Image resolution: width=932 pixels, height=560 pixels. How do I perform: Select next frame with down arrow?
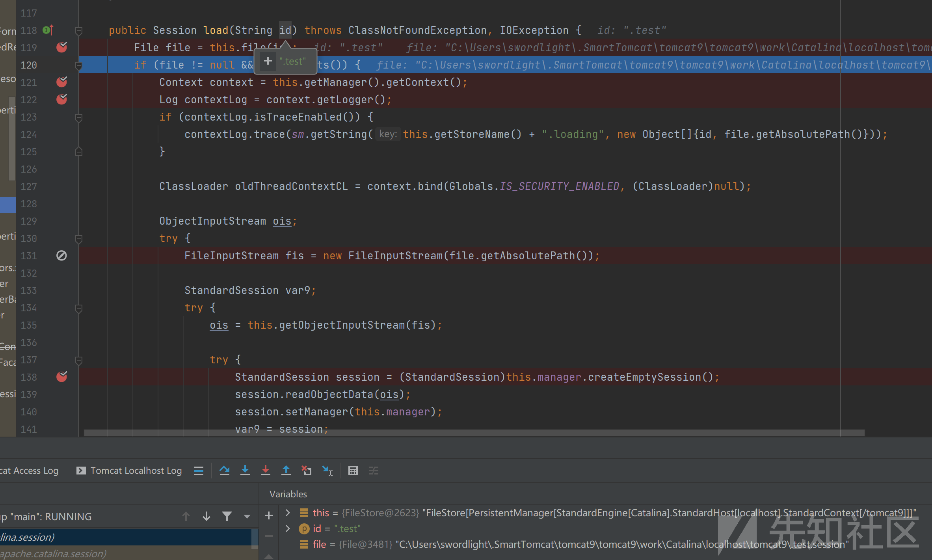pyautogui.click(x=206, y=516)
